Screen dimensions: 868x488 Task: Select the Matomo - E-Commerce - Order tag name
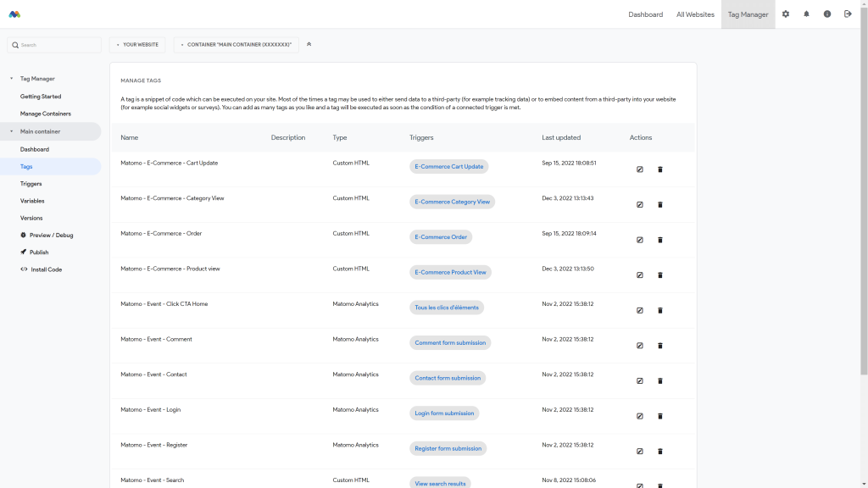tap(161, 234)
